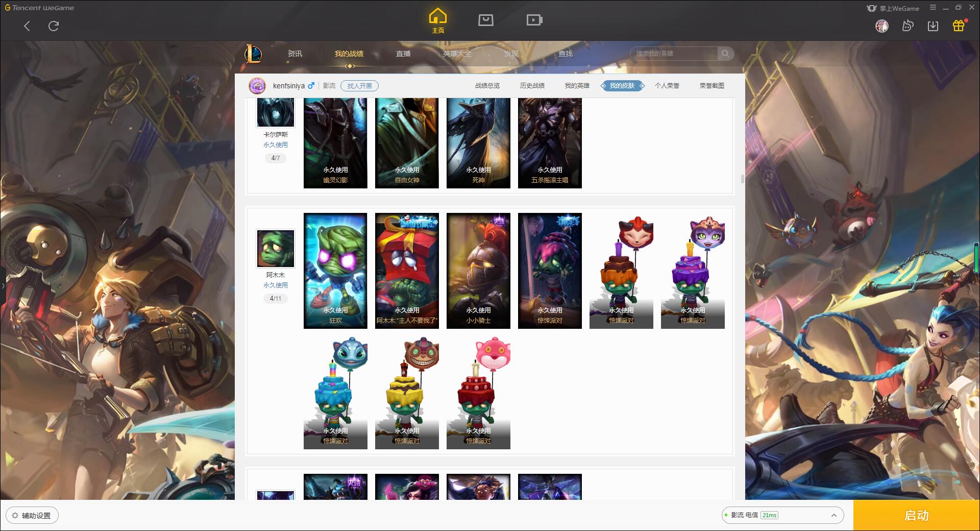
Task: Click the 阿木木 hero portrait
Action: [275, 249]
